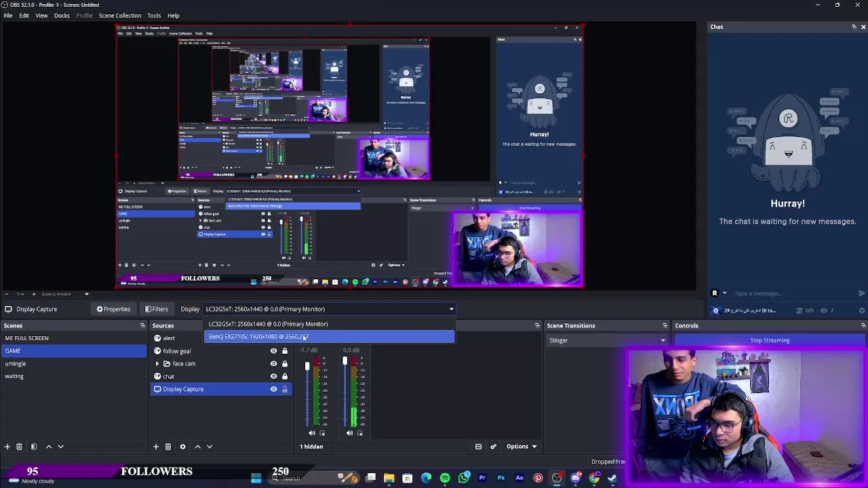Image resolution: width=868 pixels, height=488 pixels.
Task: Choose LC32G5xT Primary Monitor list option
Action: (330, 324)
